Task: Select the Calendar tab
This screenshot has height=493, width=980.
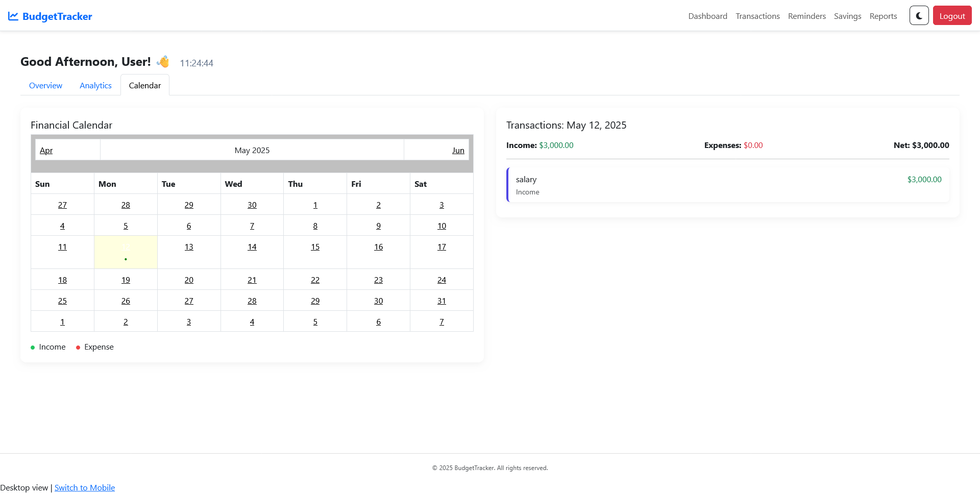Action: tap(144, 86)
